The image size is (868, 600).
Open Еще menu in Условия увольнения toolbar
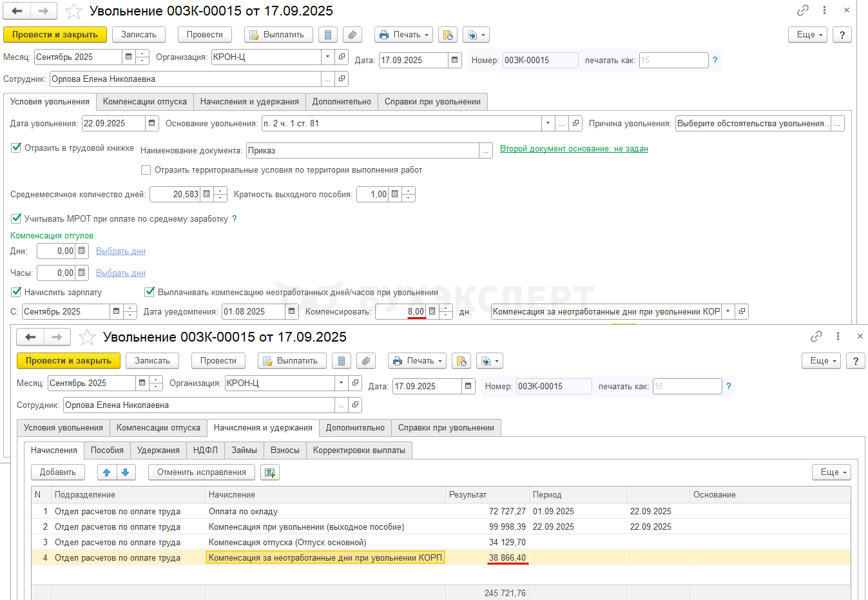coord(808,35)
